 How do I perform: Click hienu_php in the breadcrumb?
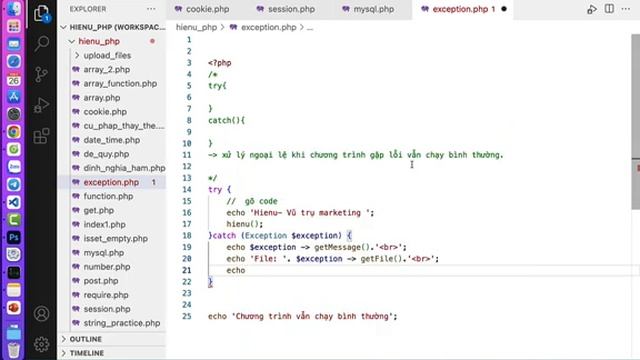(x=196, y=27)
